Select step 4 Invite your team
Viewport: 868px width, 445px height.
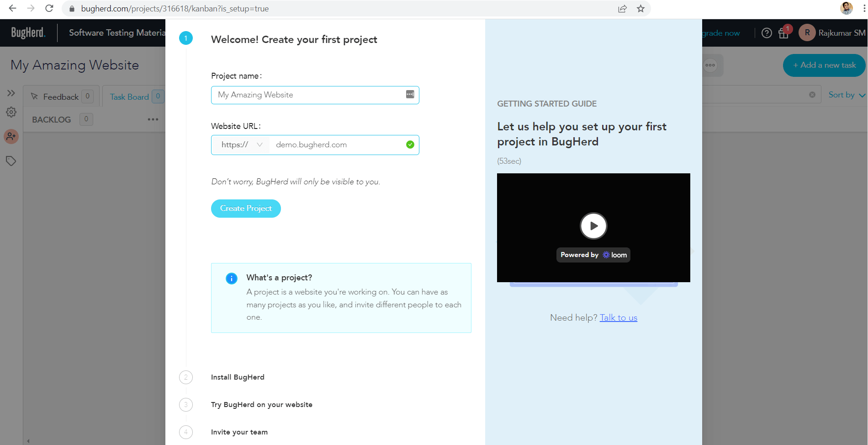(x=239, y=432)
